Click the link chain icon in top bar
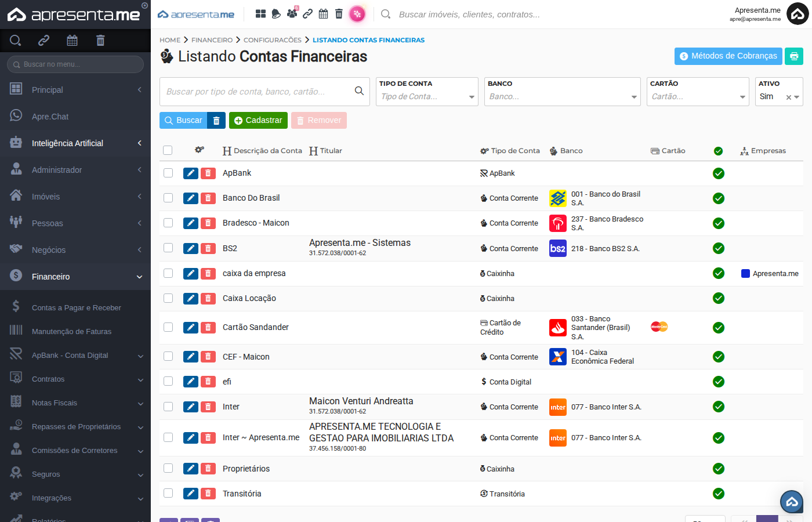The width and height of the screenshot is (812, 522). click(x=308, y=14)
